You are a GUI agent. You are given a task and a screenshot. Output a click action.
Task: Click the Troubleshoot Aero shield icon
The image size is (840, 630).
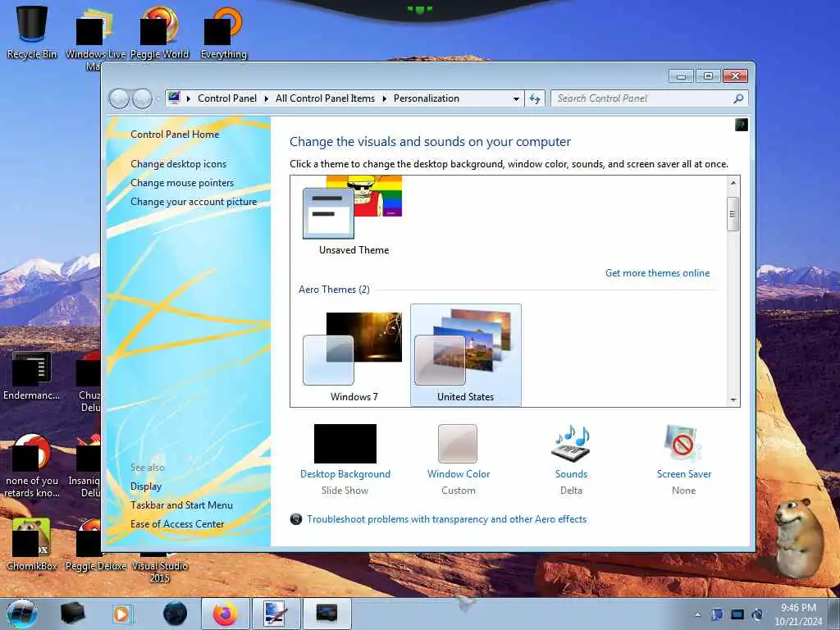pyautogui.click(x=295, y=519)
